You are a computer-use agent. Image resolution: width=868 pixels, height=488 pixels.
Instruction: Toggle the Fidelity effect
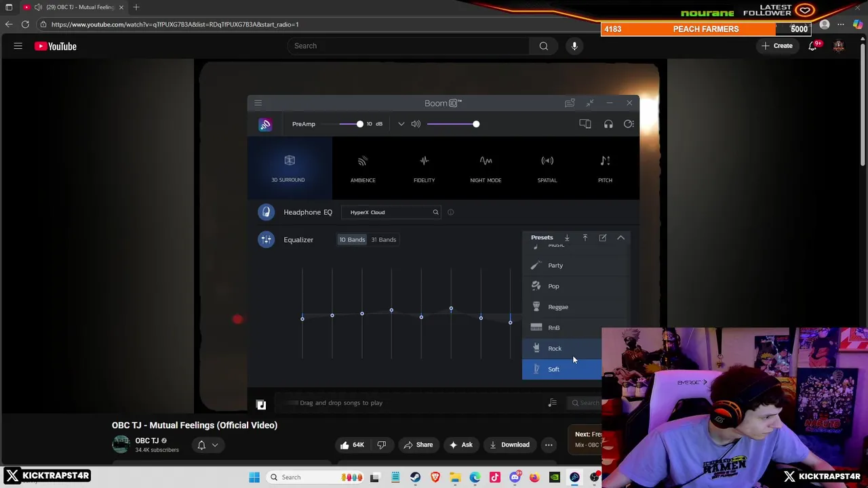(424, 168)
